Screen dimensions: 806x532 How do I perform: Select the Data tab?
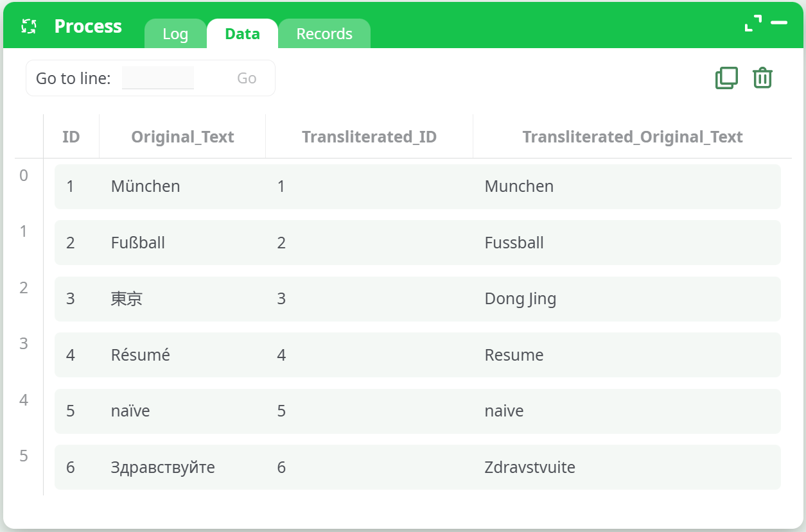242,34
